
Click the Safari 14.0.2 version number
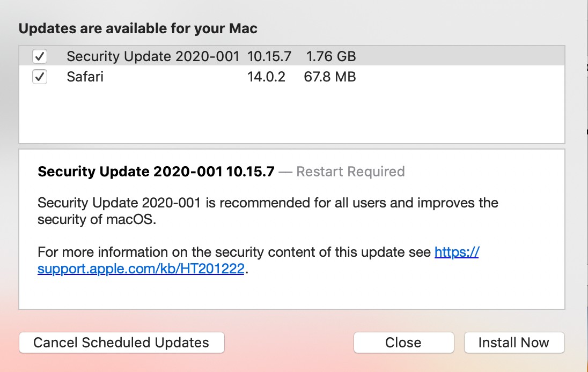pos(266,77)
